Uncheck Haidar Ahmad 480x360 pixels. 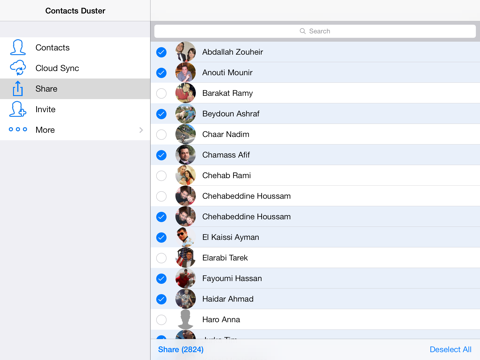(x=161, y=299)
